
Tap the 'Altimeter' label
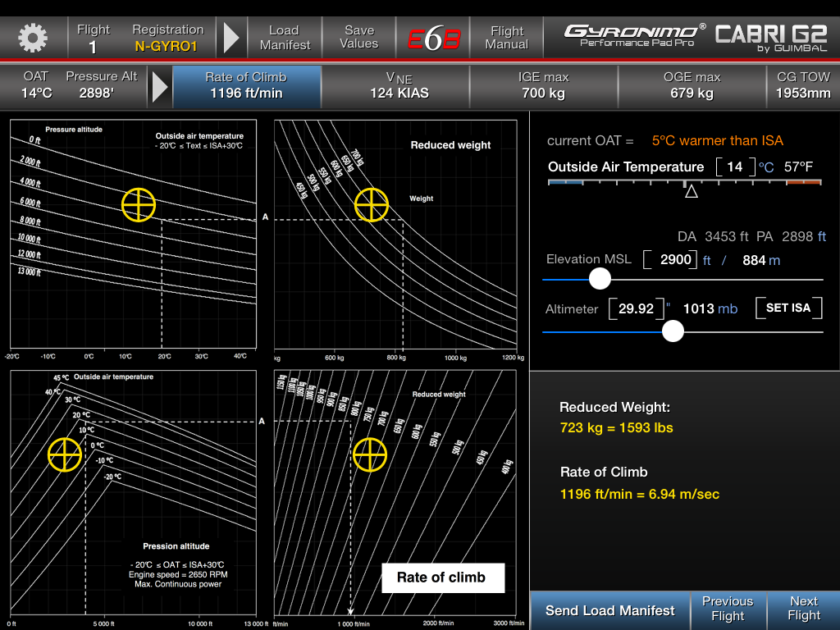pos(571,309)
